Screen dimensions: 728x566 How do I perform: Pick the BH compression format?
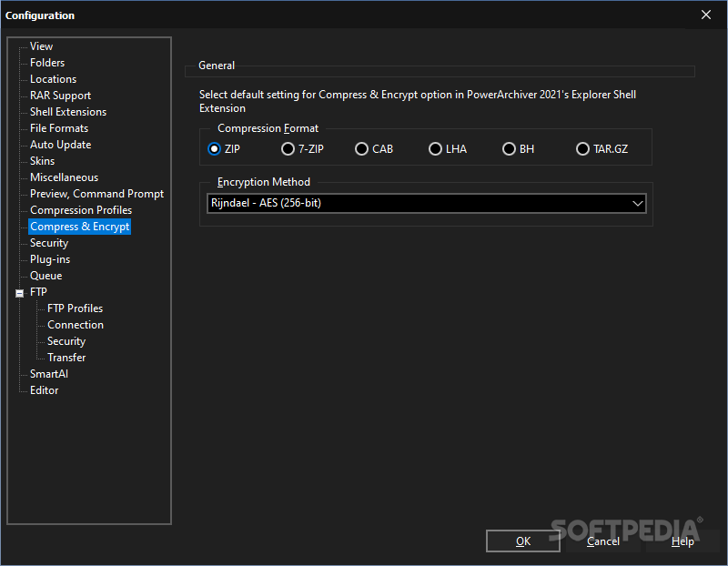pyautogui.click(x=518, y=149)
